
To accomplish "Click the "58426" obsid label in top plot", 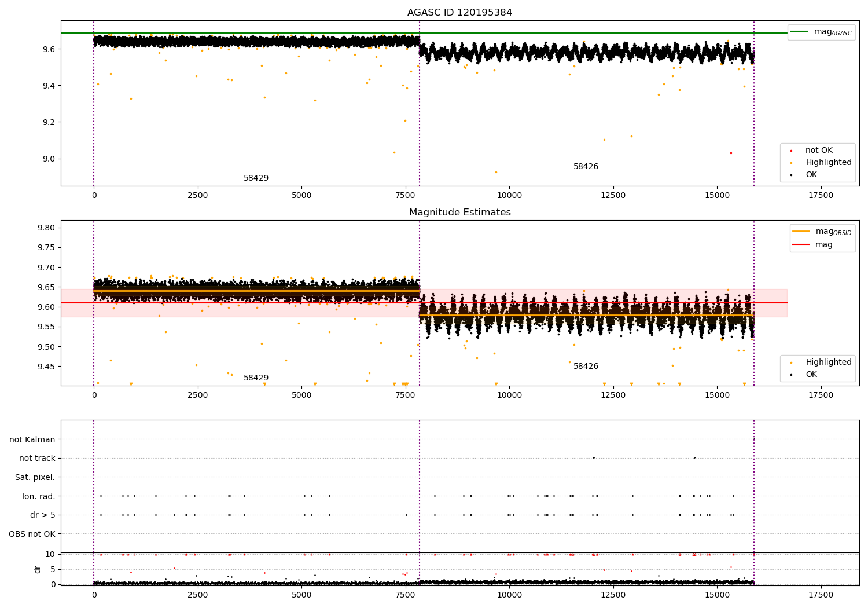I will [x=586, y=167].
